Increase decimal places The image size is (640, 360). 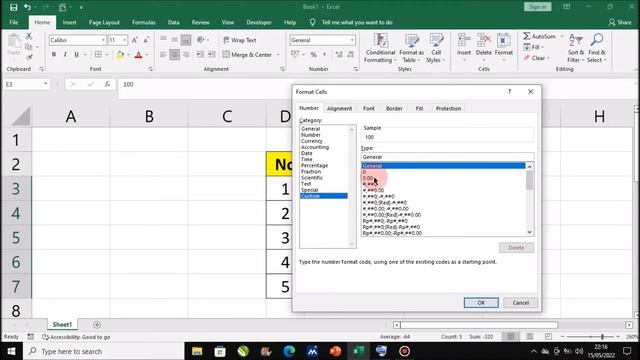click(x=339, y=54)
